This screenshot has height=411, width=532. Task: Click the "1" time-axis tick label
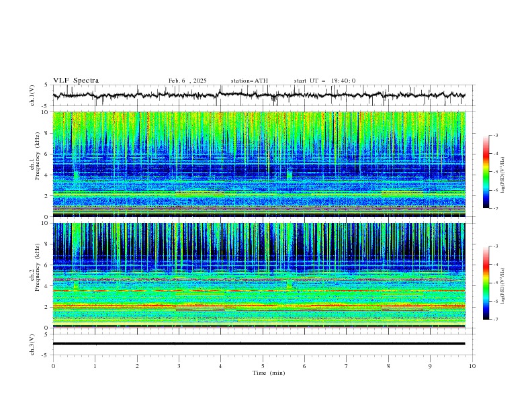(95, 366)
